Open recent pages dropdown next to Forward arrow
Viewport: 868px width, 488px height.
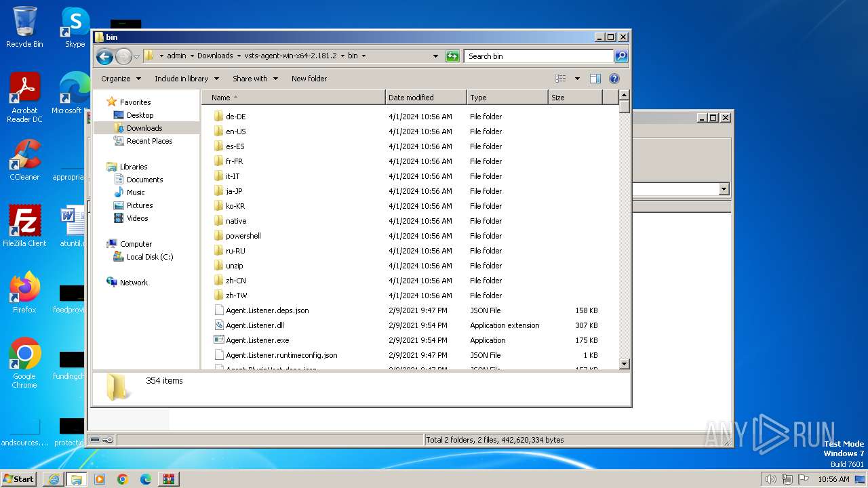(136, 56)
